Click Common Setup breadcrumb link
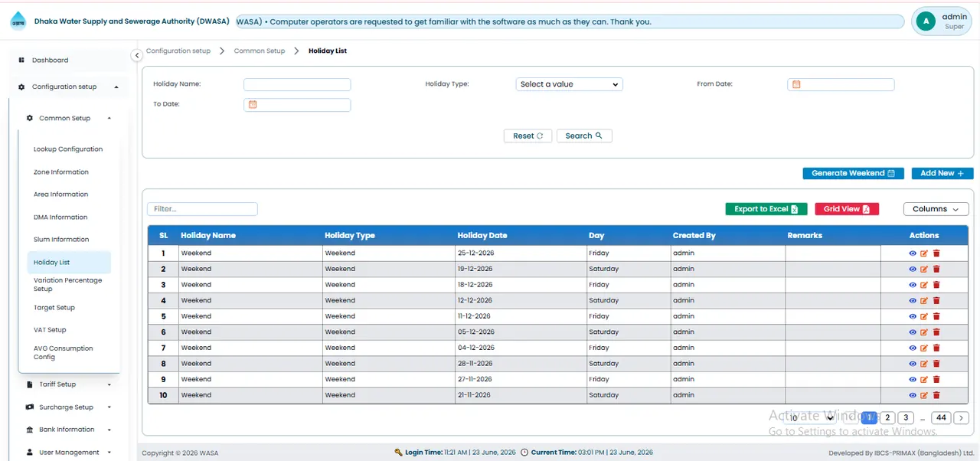Screen dimensions: 980x461 260,51
